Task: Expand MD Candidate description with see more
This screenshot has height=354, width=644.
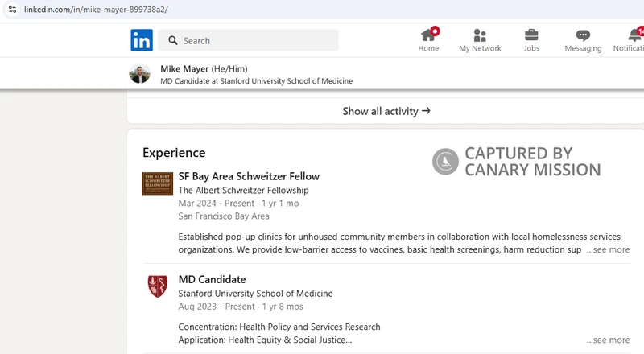Action: point(608,340)
